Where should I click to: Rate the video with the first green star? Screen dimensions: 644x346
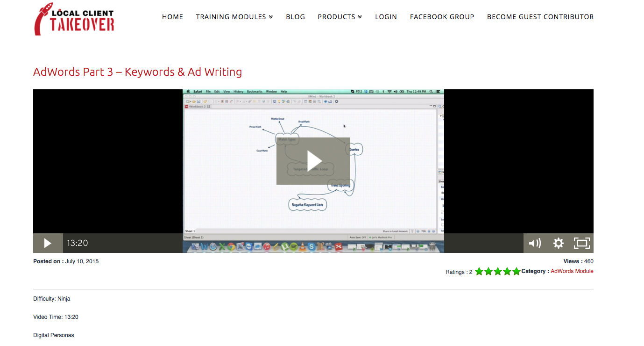(x=479, y=272)
